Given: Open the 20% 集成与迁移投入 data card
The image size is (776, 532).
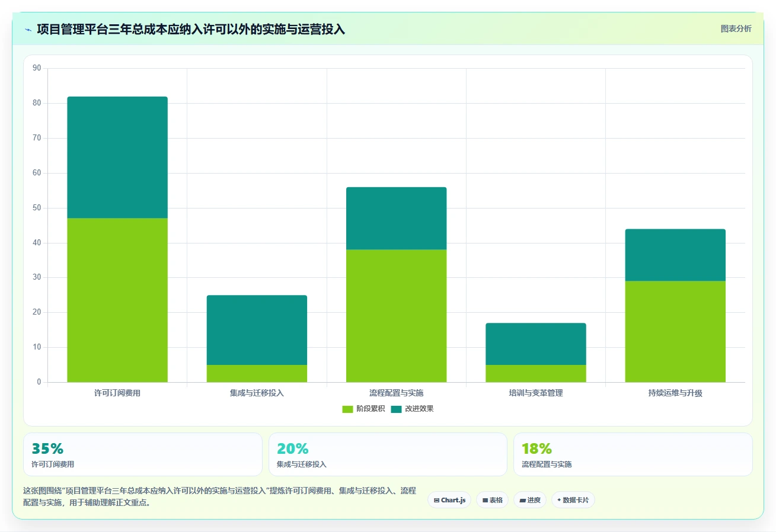Looking at the screenshot, I should pyautogui.click(x=388, y=454).
